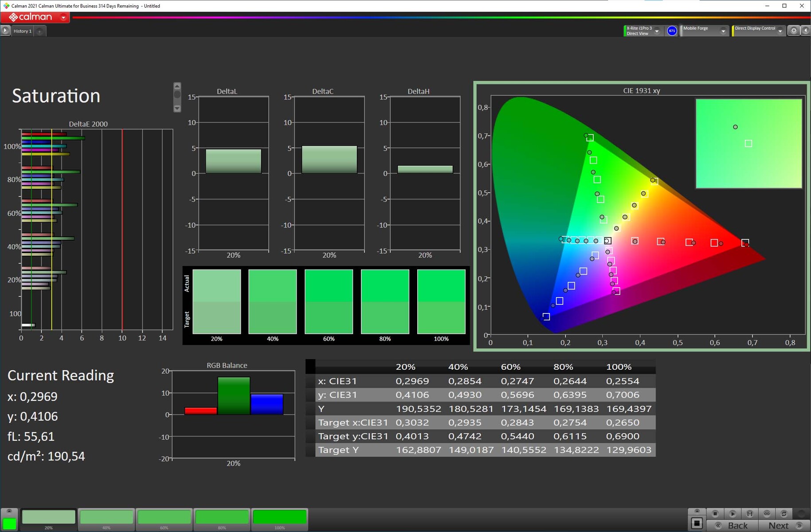The width and height of the screenshot is (811, 532).
Task: Select the History 1 tab
Action: click(22, 31)
